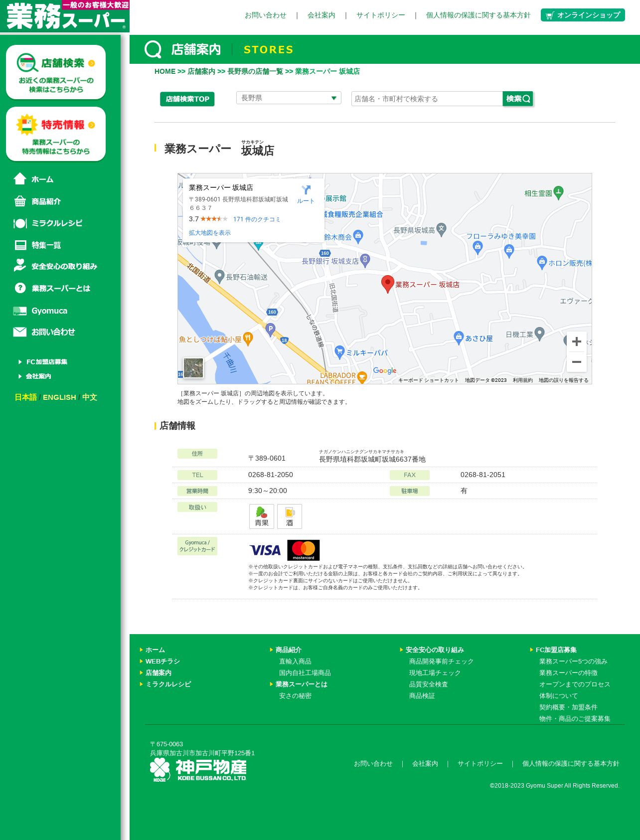Open WEBチラシ in the footer
Screen dimensions: 640x840
coord(162,661)
